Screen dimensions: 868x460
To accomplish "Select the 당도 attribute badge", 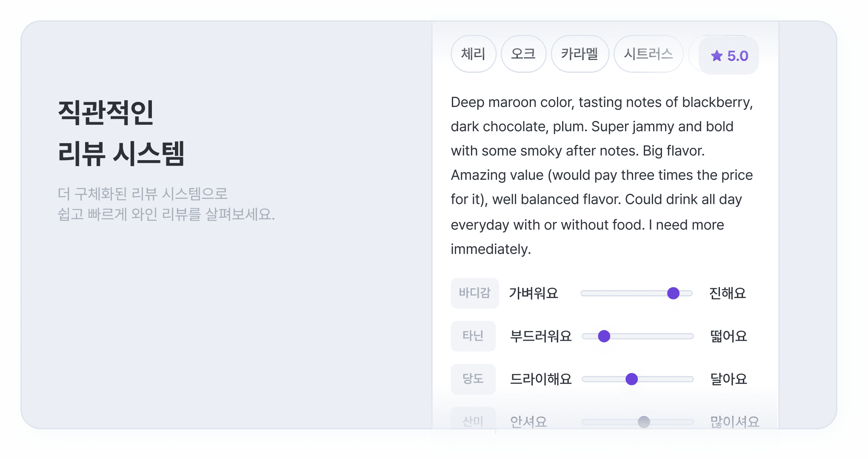I will point(473,379).
